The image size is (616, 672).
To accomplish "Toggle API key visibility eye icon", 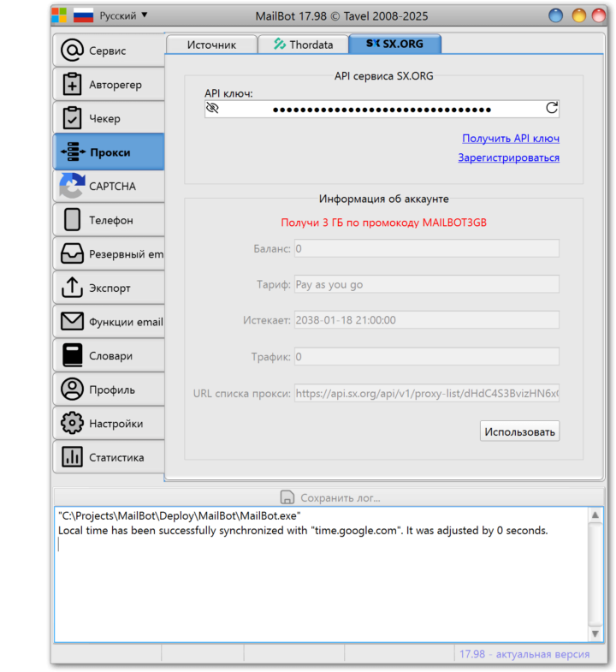I will 213,109.
